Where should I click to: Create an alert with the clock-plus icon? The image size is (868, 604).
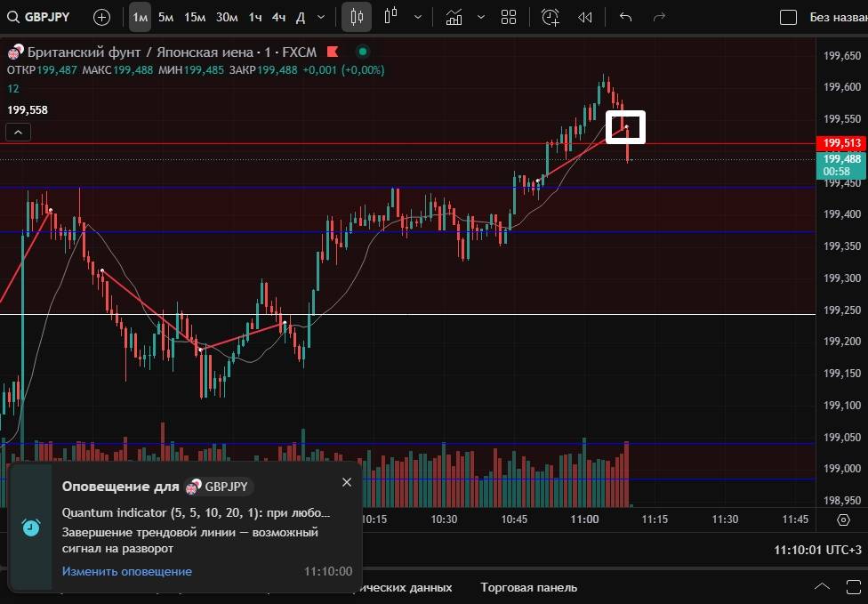tap(551, 17)
